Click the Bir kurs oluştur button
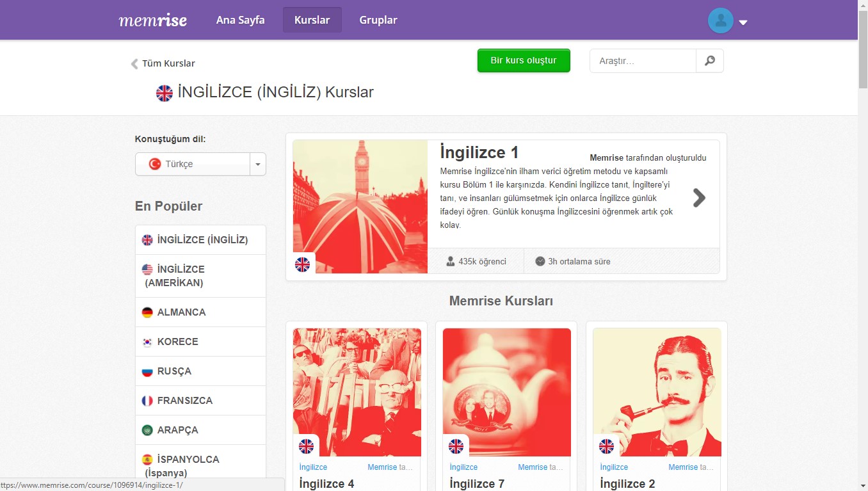868x491 pixels. point(524,61)
